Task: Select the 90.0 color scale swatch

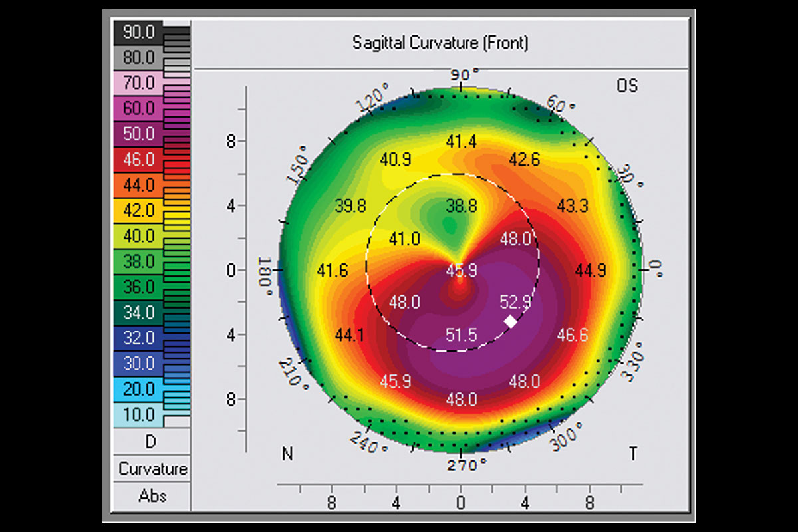Action: pyautogui.click(x=138, y=32)
